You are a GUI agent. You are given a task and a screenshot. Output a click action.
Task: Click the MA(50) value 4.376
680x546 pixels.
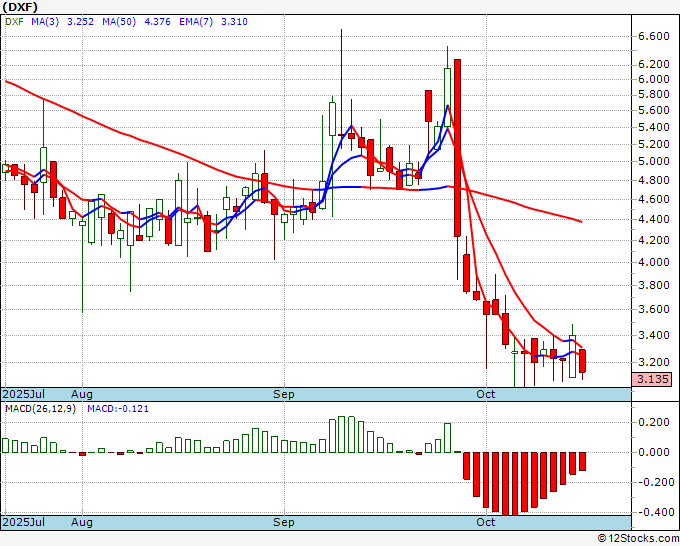tap(157, 21)
